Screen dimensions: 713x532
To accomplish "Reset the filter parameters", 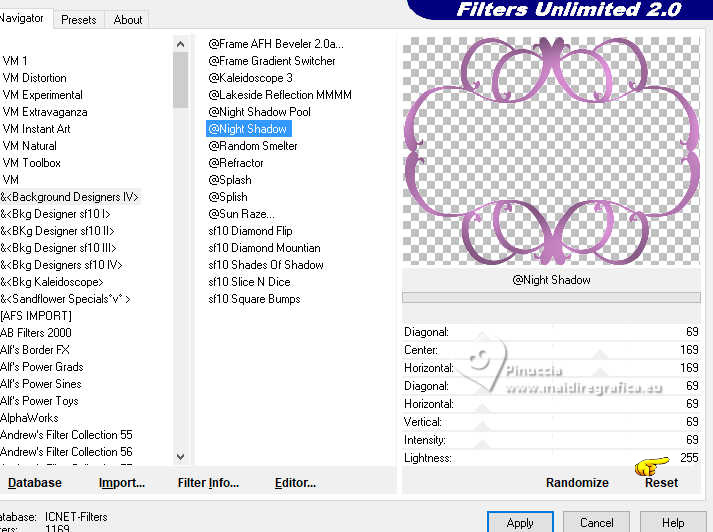I will [661, 482].
